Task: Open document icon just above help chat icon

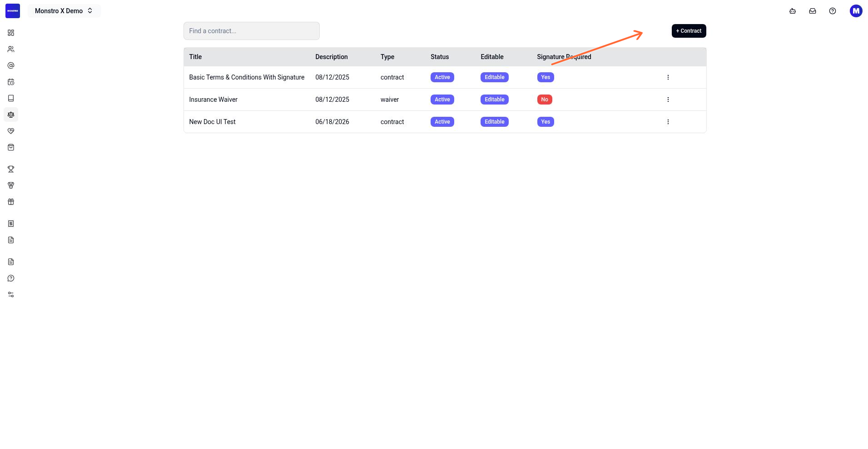Action: pos(11,262)
